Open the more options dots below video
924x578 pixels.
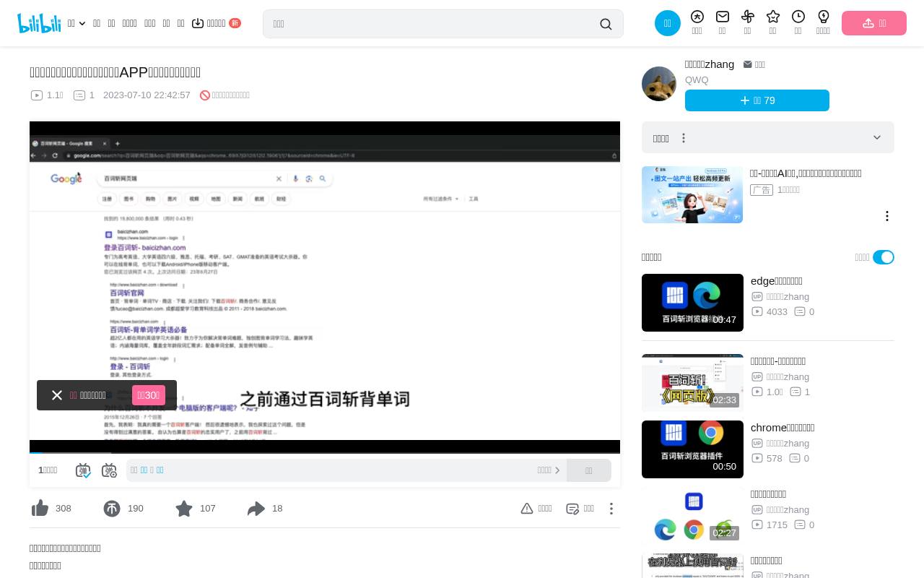click(611, 509)
